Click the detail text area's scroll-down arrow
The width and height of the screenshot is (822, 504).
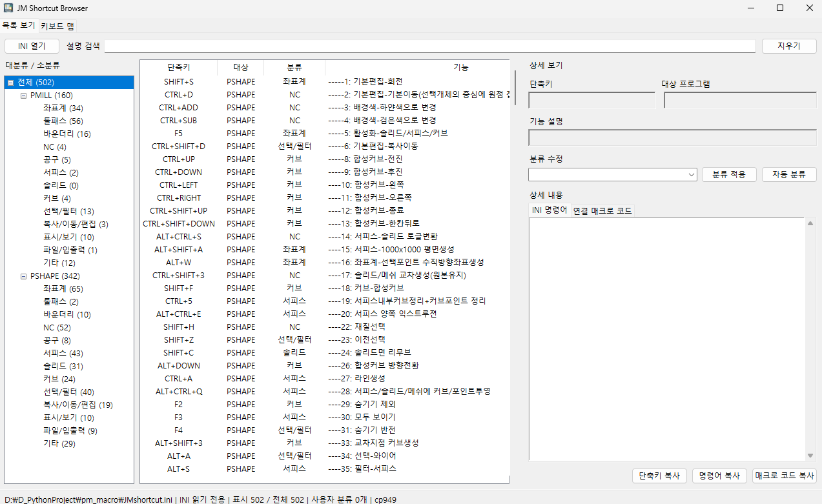click(810, 456)
